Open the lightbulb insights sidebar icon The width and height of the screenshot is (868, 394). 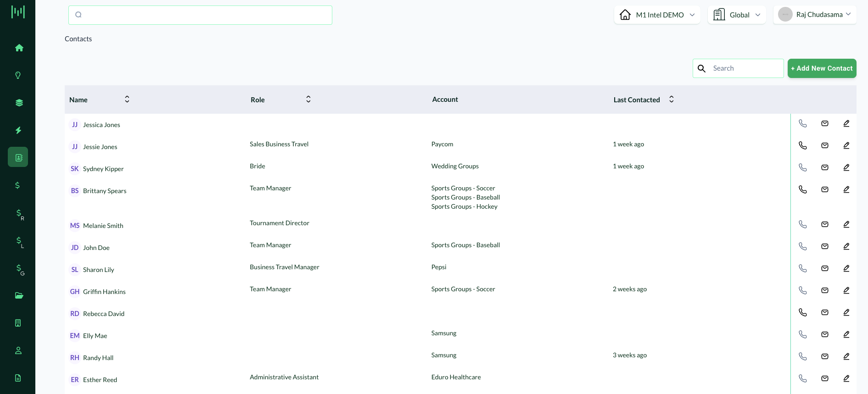coord(18,75)
